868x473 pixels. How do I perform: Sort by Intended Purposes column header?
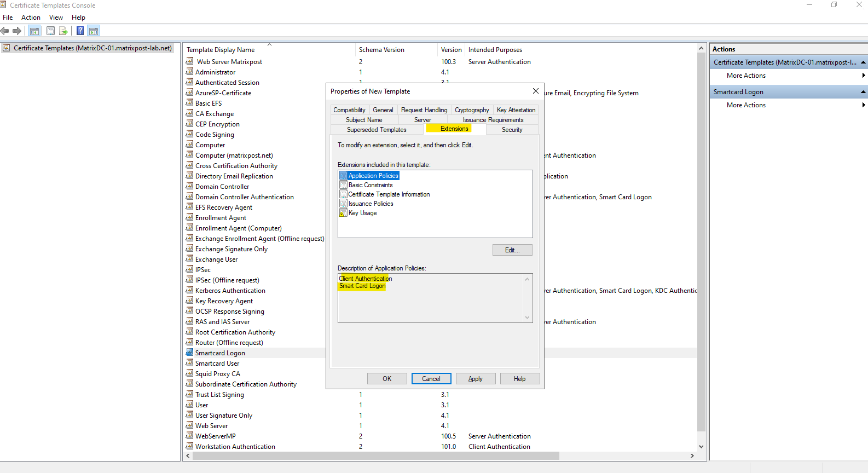[580, 50]
